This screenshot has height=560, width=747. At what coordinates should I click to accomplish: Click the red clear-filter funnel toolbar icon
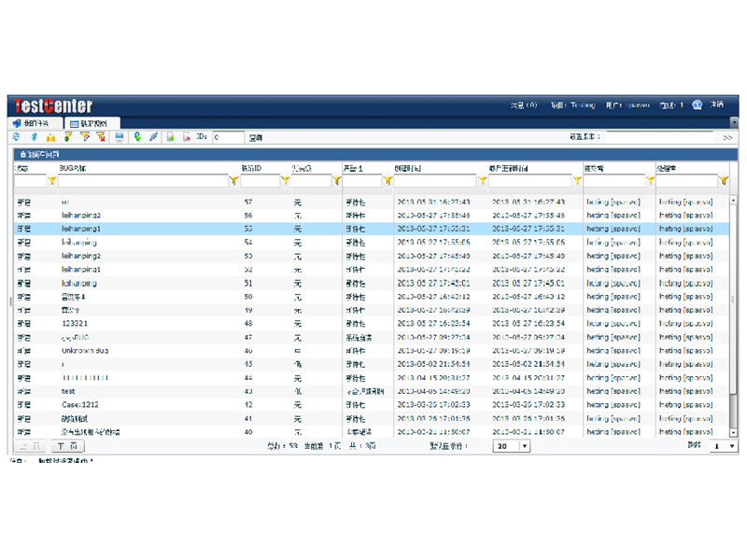tap(100, 137)
